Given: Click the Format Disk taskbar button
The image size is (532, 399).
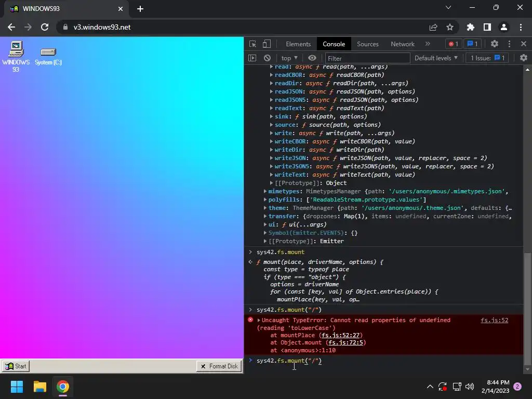Looking at the screenshot, I should tap(219, 366).
